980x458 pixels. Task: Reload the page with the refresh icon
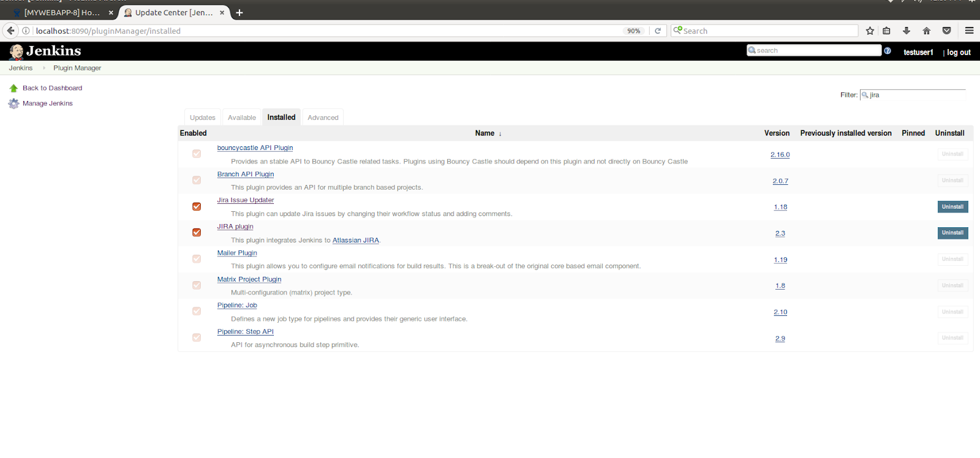(658, 31)
